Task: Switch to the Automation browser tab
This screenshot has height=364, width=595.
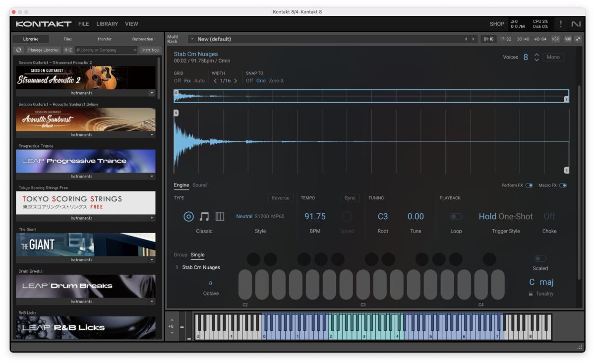Action: pyautogui.click(x=143, y=39)
